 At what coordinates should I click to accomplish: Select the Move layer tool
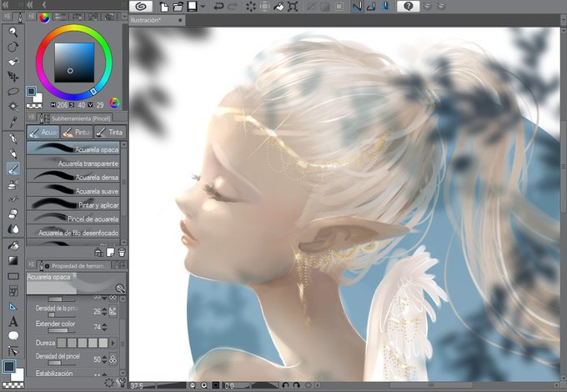point(13,76)
